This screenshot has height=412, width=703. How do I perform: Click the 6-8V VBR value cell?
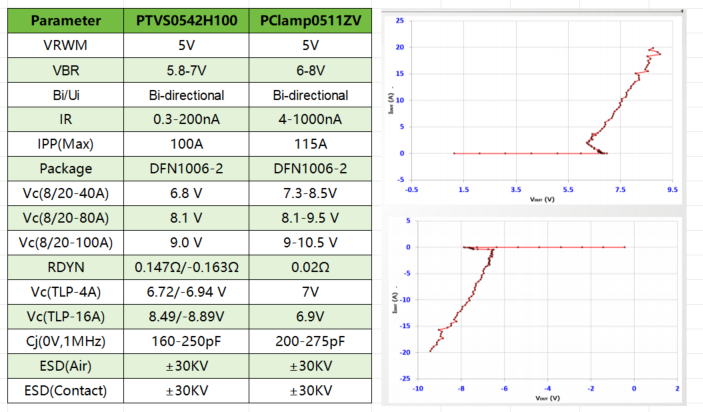pyautogui.click(x=312, y=71)
